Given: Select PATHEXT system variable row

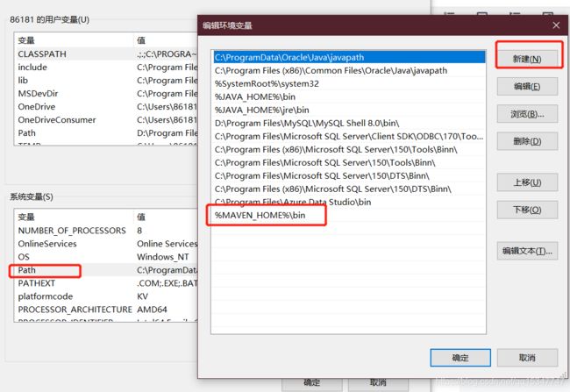Looking at the screenshot, I should [x=37, y=284].
